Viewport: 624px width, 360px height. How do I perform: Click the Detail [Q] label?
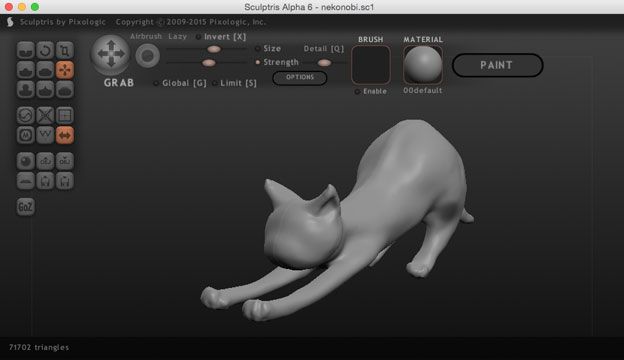[324, 49]
